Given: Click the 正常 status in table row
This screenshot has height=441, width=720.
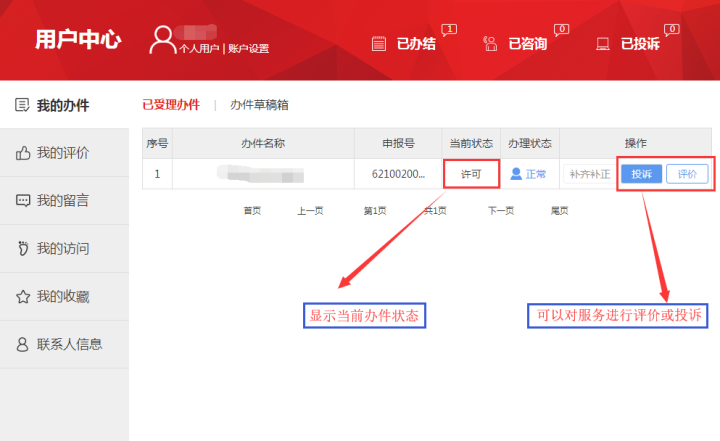Looking at the screenshot, I should (529, 174).
